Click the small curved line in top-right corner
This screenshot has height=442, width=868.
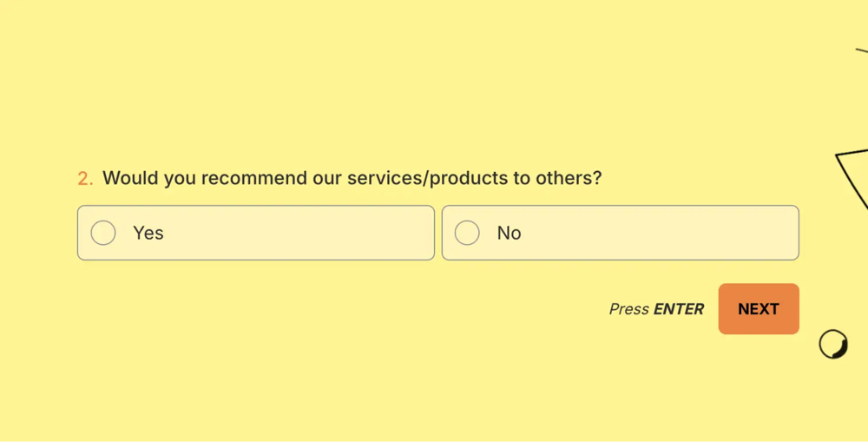coord(861,50)
